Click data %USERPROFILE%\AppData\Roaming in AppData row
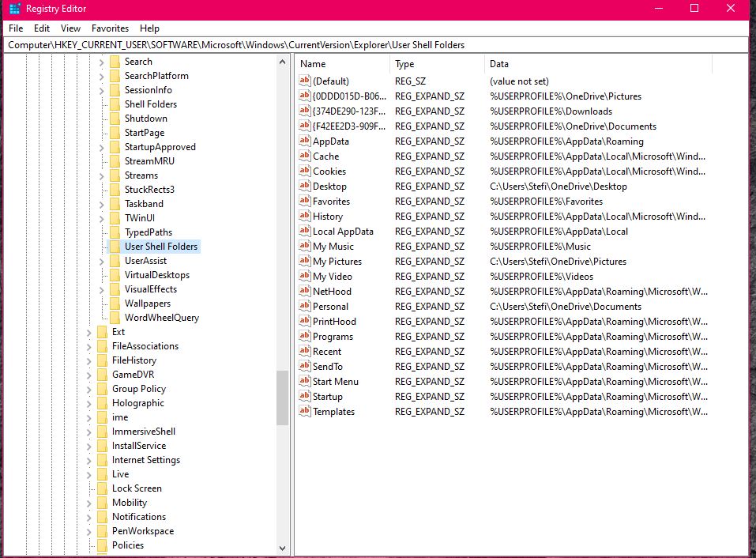This screenshot has width=756, height=558. (566, 141)
